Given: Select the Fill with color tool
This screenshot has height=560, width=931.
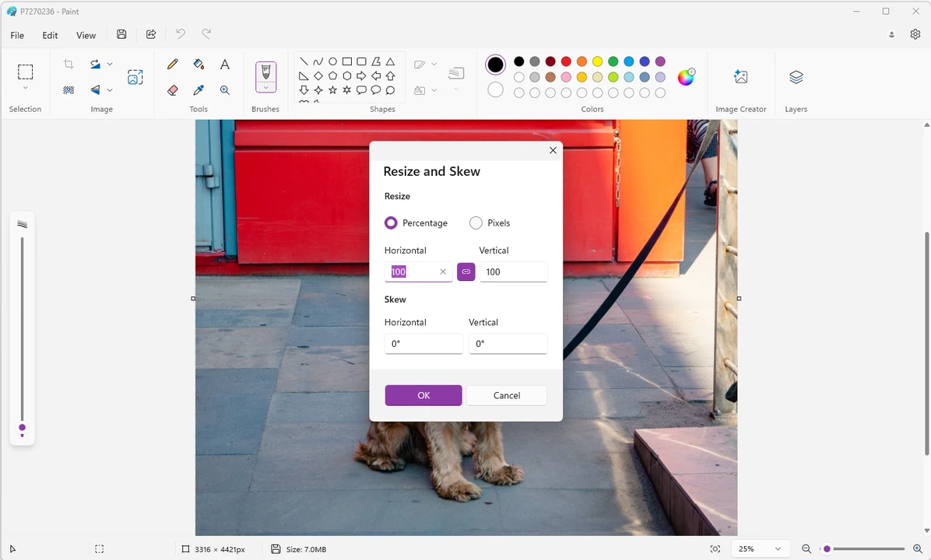Looking at the screenshot, I should [x=198, y=64].
